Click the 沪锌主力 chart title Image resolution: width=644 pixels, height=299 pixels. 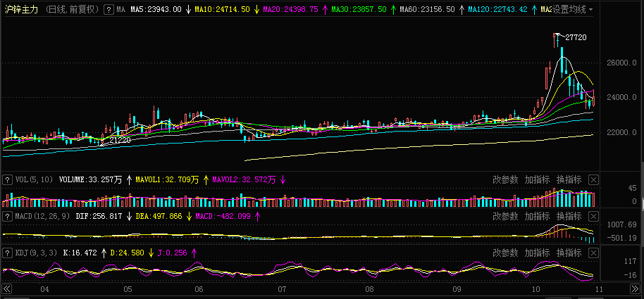(21, 10)
